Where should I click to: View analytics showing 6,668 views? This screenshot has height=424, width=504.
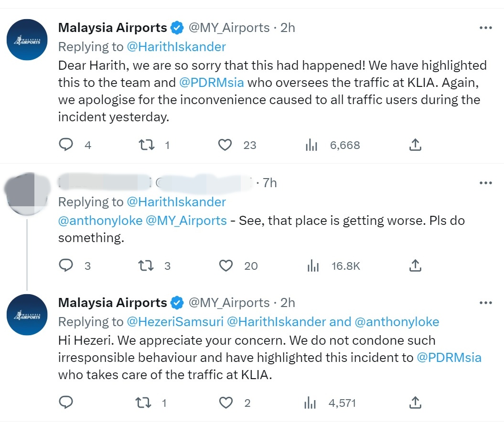[x=311, y=145]
